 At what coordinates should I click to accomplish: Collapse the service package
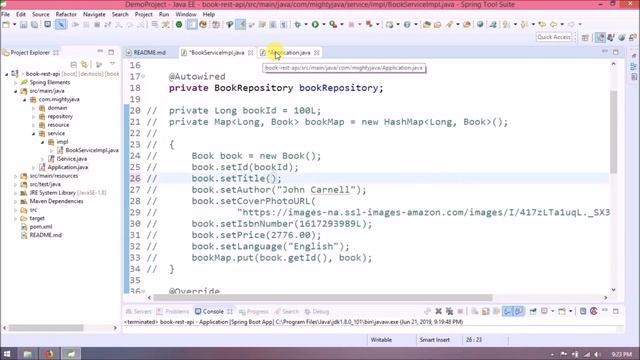point(33,133)
